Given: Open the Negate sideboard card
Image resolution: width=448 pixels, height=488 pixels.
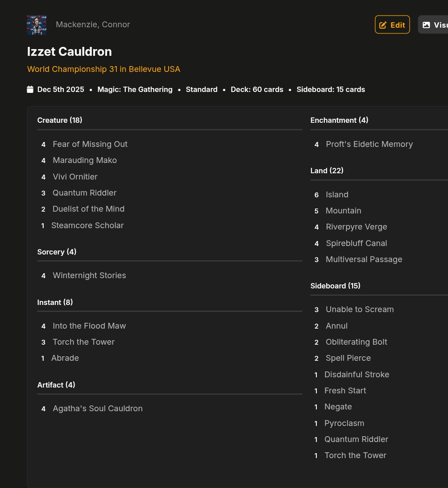Looking at the screenshot, I should 338,407.
